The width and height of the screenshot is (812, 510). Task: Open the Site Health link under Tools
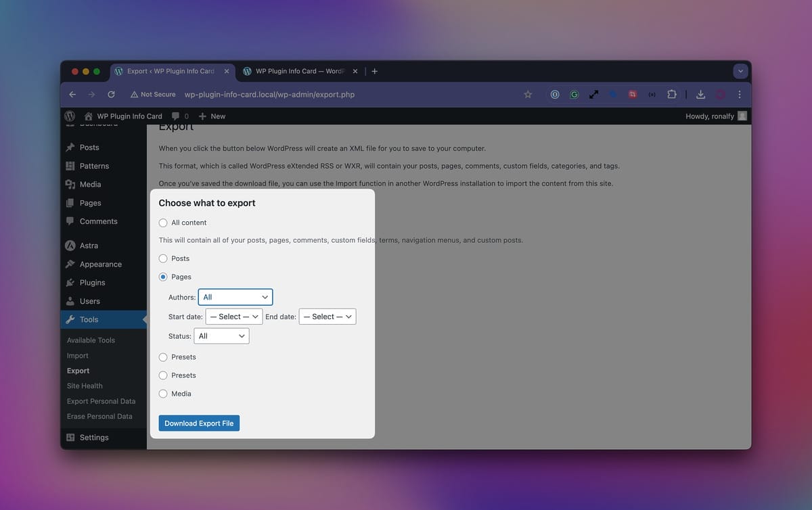(x=85, y=386)
